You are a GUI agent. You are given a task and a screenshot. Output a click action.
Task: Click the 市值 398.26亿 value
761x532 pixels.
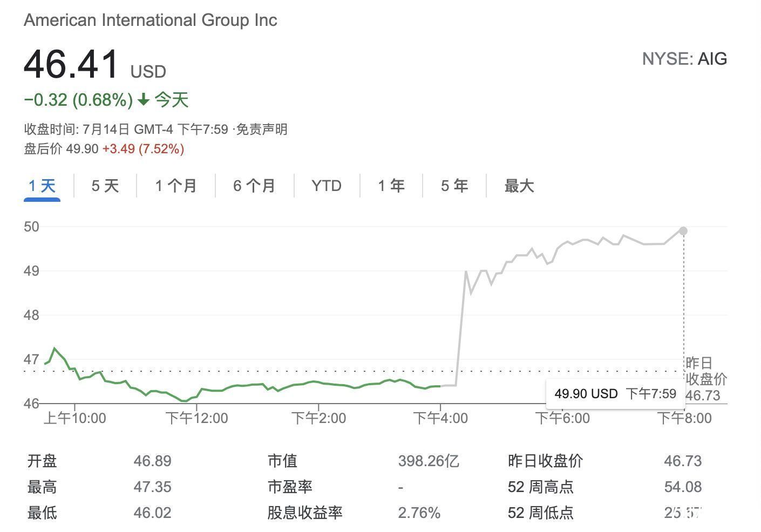coord(428,461)
